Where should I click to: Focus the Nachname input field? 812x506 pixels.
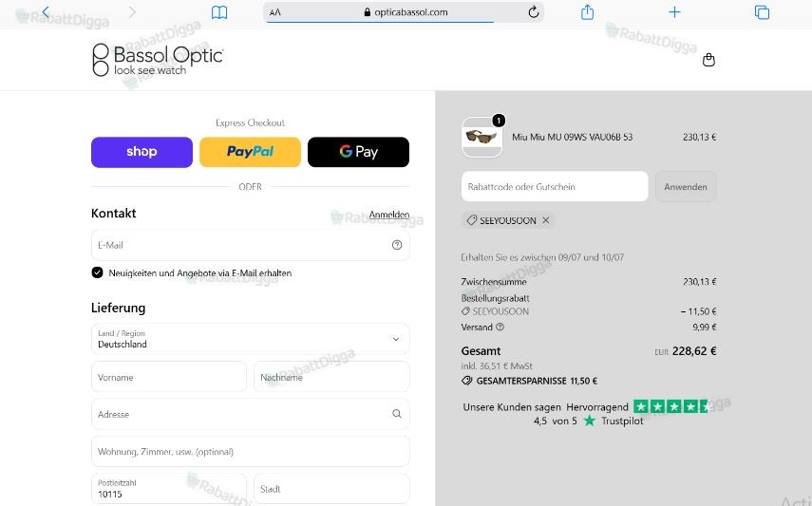pyautogui.click(x=331, y=377)
